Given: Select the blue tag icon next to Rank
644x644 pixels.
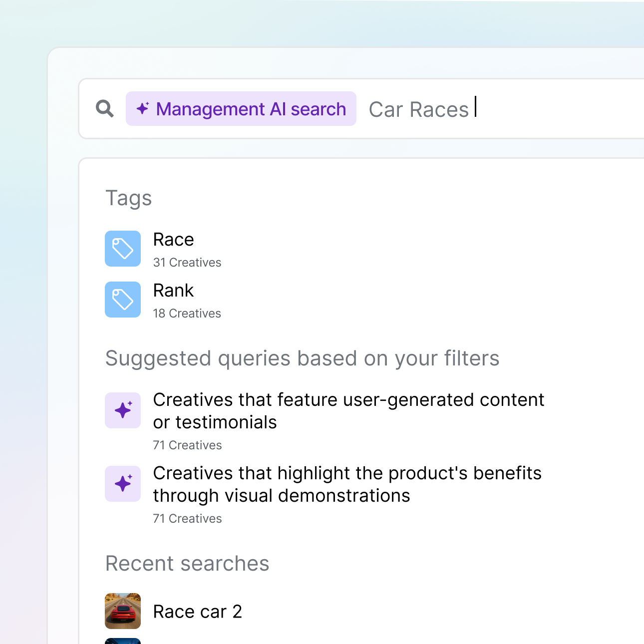Looking at the screenshot, I should click(x=123, y=300).
